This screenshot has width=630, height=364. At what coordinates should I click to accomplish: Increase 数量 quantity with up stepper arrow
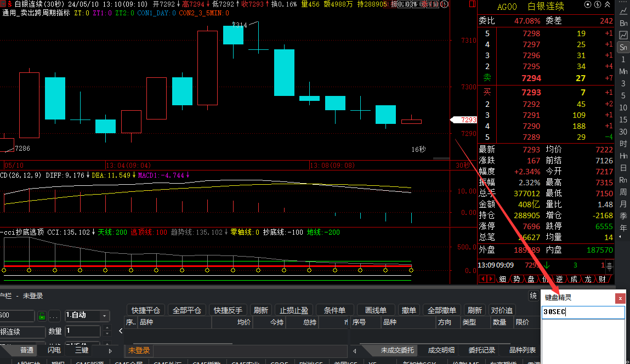107,328
